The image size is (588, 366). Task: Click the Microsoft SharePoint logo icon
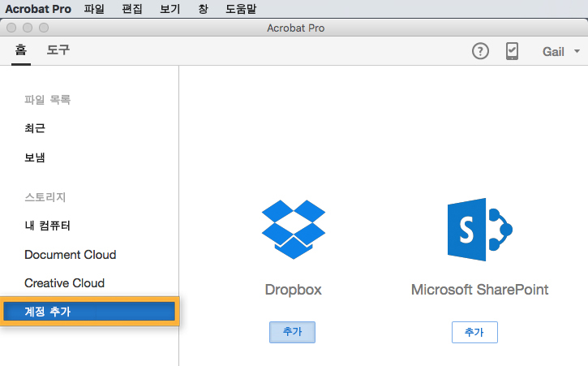479,230
